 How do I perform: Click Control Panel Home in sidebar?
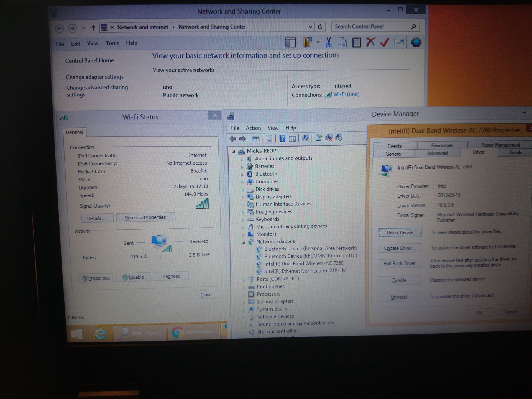[89, 60]
